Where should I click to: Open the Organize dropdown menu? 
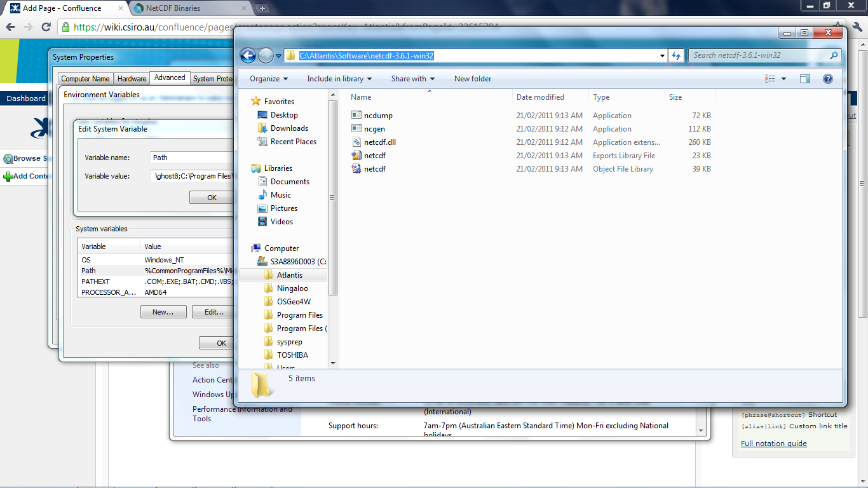pyautogui.click(x=268, y=79)
